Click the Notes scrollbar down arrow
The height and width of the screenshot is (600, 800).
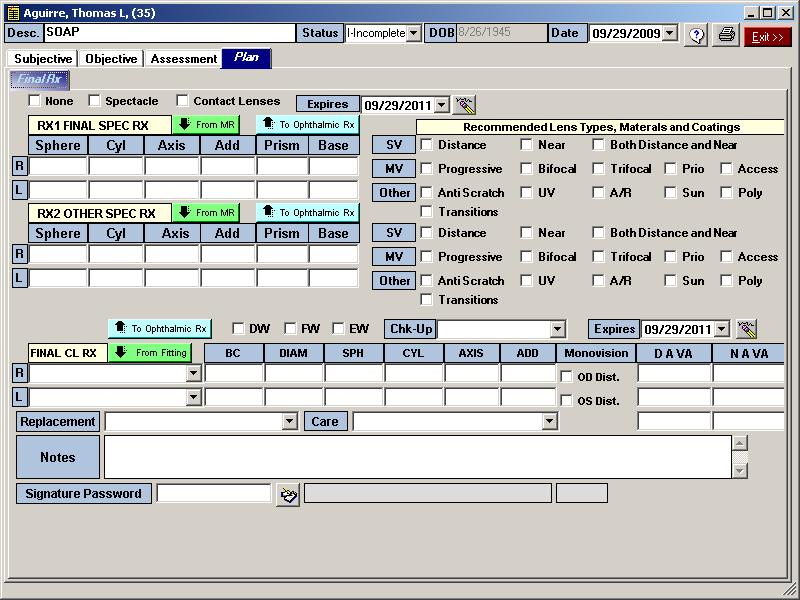740,470
